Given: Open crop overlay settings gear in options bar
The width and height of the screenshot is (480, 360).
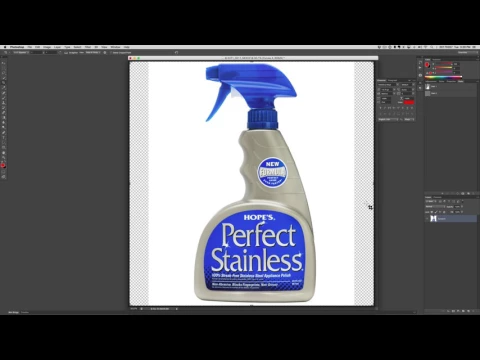Looking at the screenshot, I should tap(105, 52).
